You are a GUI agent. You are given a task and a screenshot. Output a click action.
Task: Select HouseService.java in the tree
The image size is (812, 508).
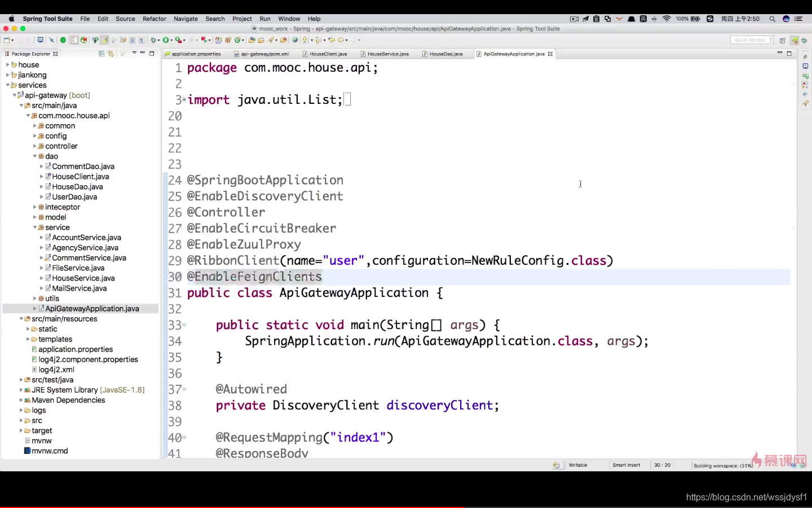click(x=83, y=278)
